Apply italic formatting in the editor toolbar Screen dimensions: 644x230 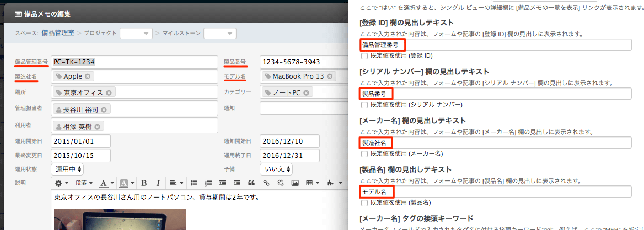tap(158, 183)
